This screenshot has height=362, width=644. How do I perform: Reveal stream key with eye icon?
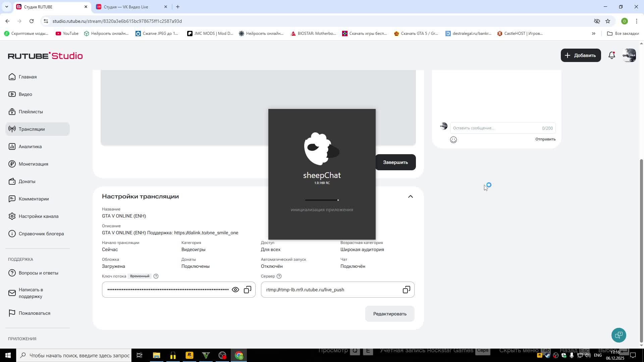pyautogui.click(x=235, y=290)
